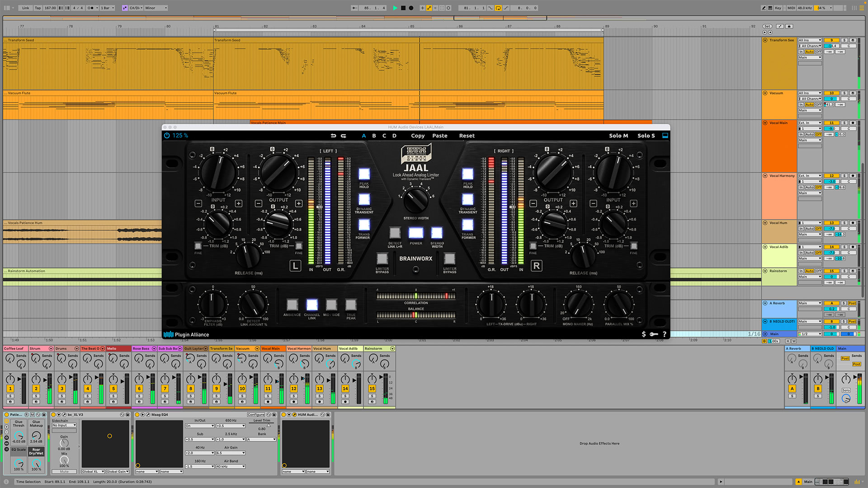Image resolution: width=868 pixels, height=488 pixels.
Task: Toggle the Channel Link button
Action: 311,305
